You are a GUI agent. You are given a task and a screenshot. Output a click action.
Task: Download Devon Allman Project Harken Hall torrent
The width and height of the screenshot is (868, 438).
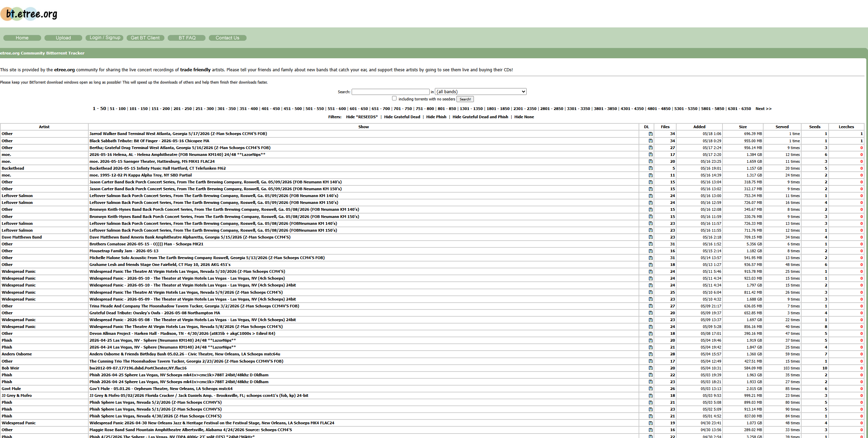coord(651,333)
